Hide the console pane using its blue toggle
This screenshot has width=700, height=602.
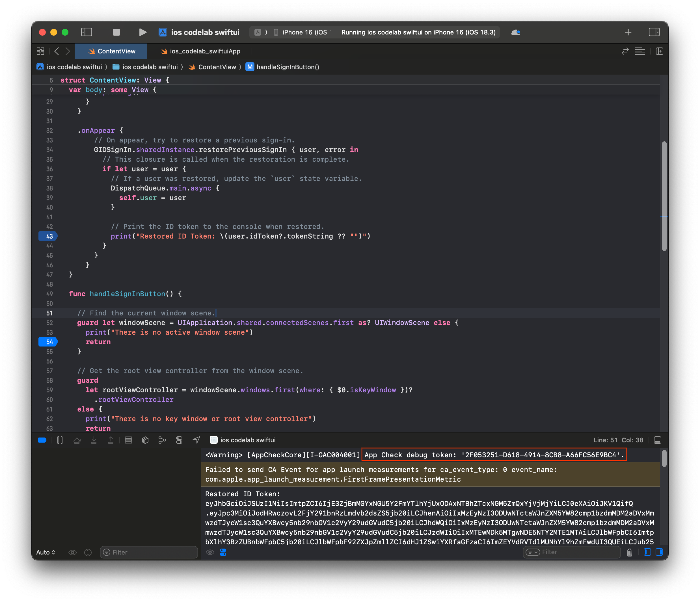pyautogui.click(x=659, y=552)
